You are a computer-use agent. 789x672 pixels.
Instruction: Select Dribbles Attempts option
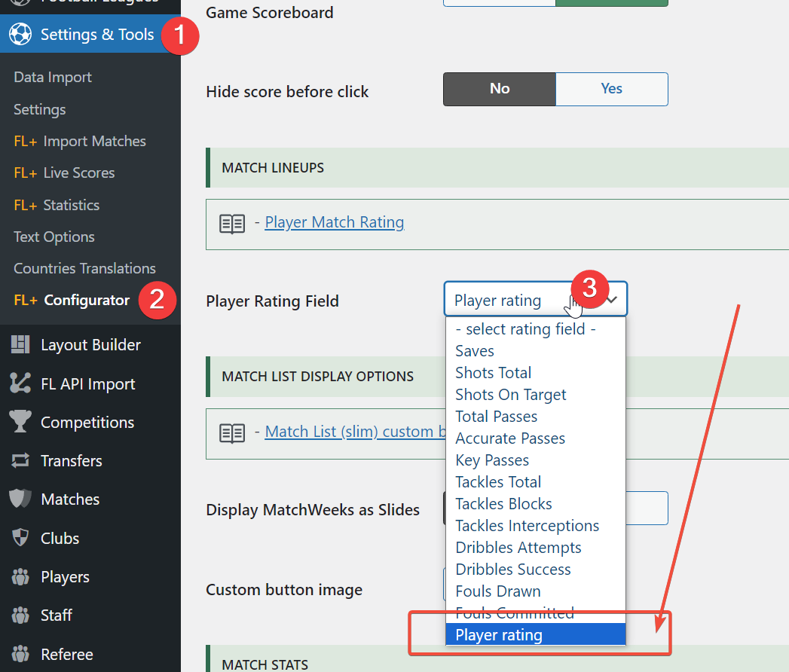(535, 547)
